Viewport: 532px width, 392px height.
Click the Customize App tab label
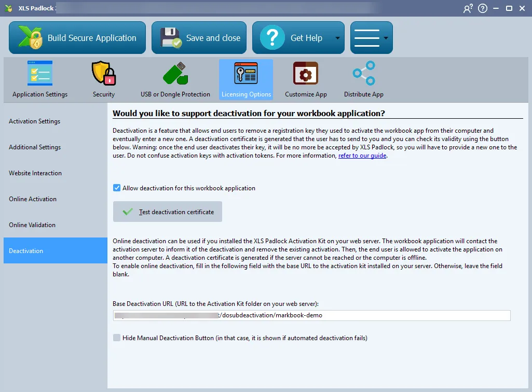tap(306, 94)
